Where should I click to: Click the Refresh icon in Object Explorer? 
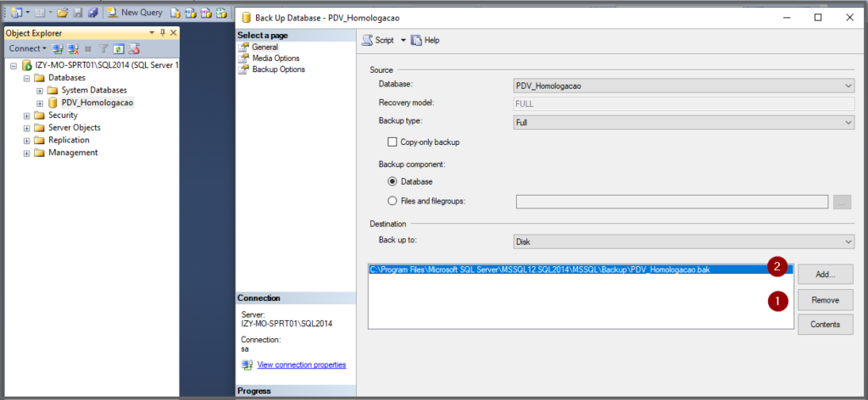(x=119, y=48)
